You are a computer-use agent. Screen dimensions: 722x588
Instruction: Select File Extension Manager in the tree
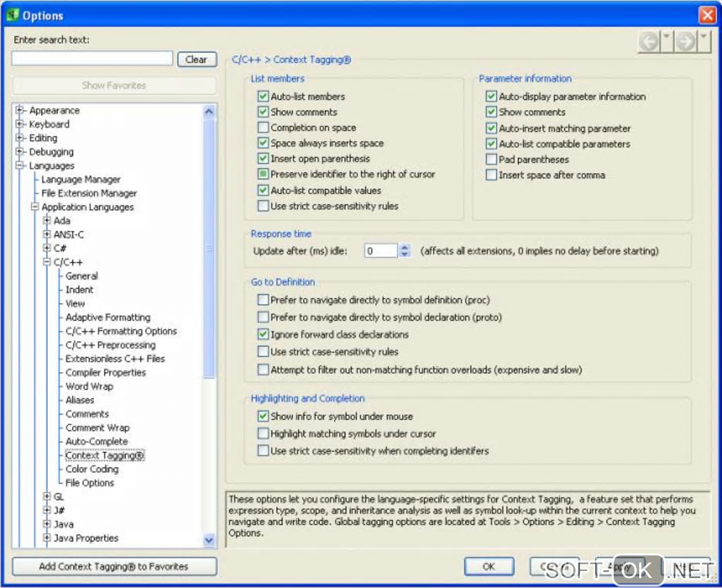[x=89, y=193]
